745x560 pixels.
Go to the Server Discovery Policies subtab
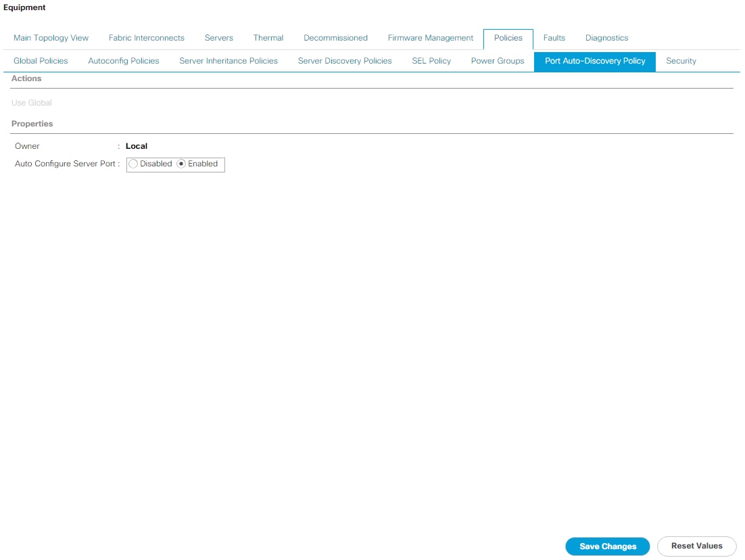point(345,62)
